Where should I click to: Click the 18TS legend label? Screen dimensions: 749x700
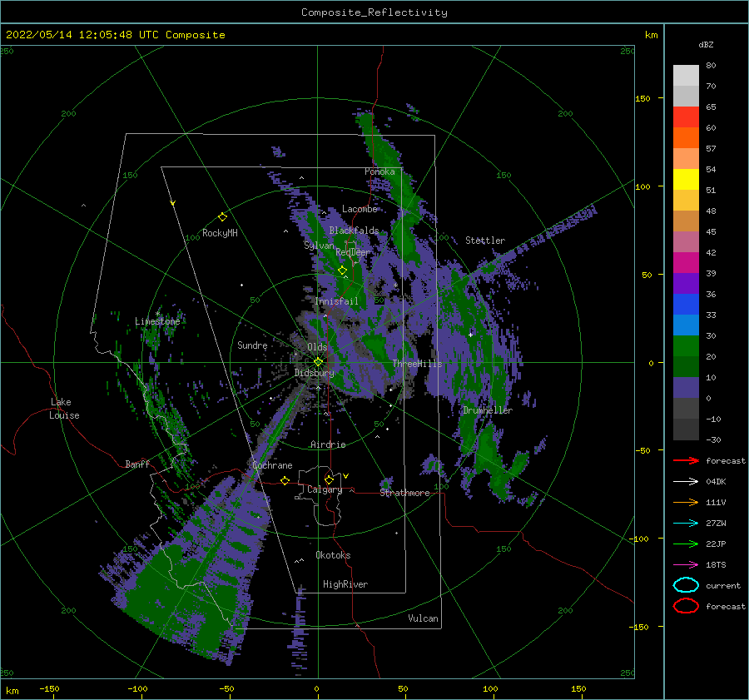(716, 565)
